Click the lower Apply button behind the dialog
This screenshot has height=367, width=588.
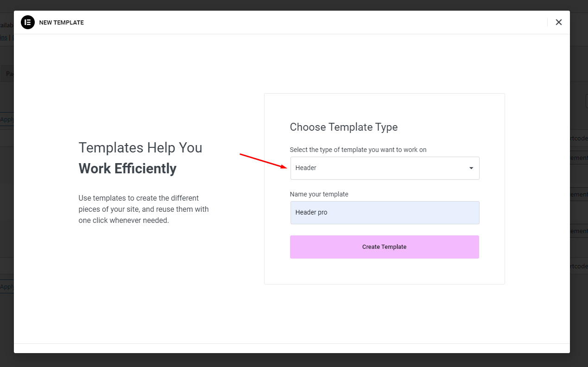pyautogui.click(x=6, y=286)
